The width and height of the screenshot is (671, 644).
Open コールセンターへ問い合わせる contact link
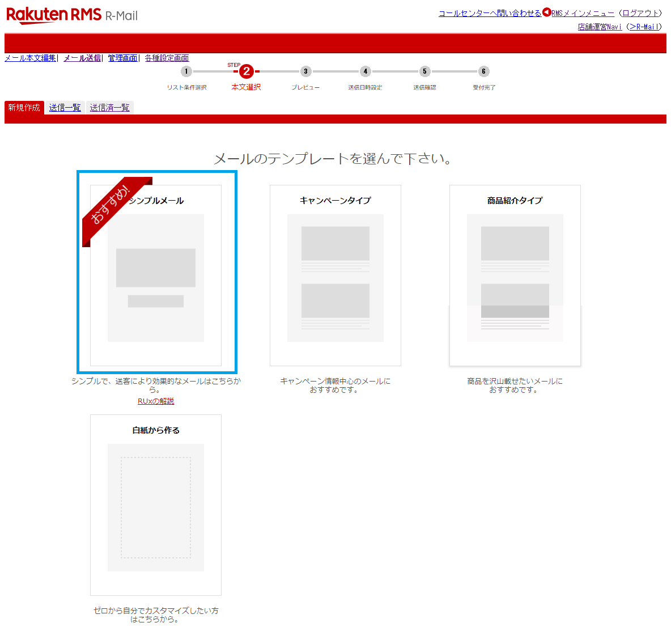point(490,13)
